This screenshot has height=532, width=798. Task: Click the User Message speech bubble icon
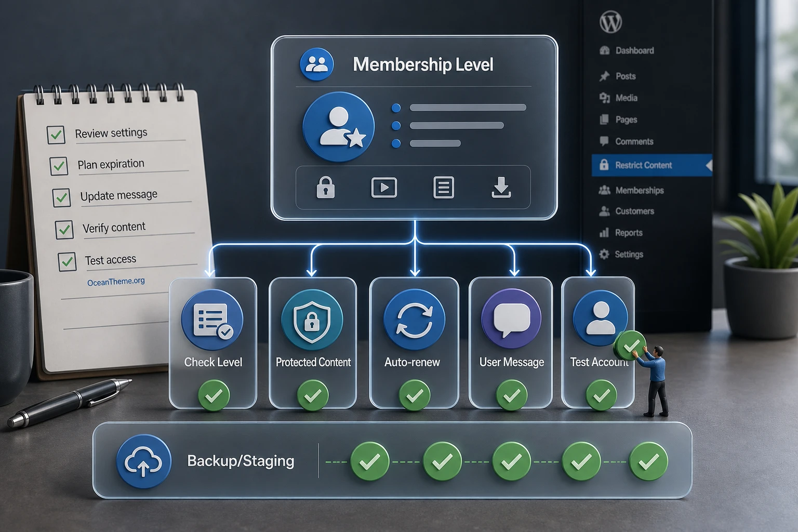pyautogui.click(x=512, y=318)
